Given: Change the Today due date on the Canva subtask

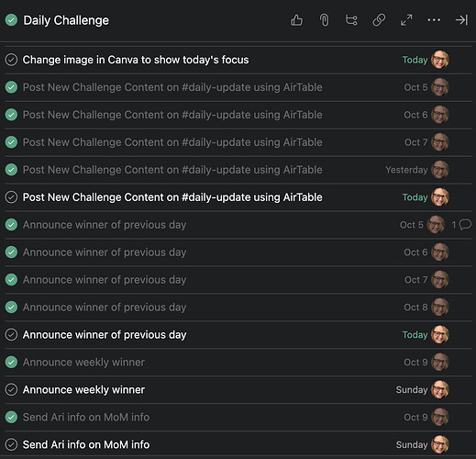Looking at the screenshot, I should click(415, 60).
